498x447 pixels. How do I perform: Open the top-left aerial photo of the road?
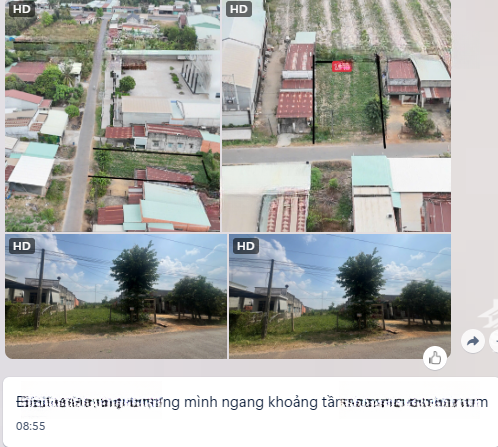[112, 116]
